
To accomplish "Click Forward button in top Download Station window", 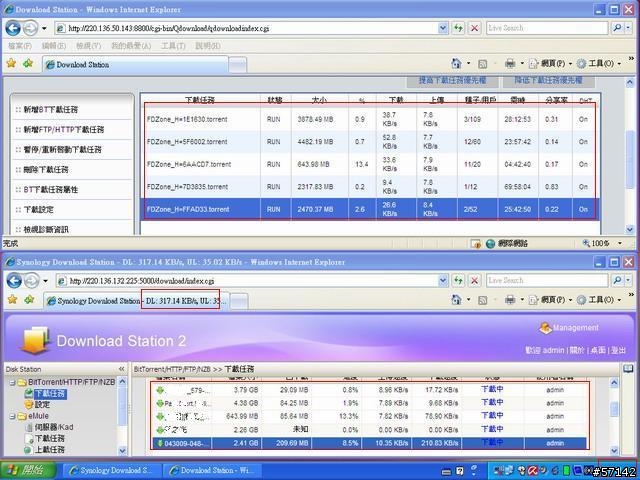I will click(x=30, y=28).
